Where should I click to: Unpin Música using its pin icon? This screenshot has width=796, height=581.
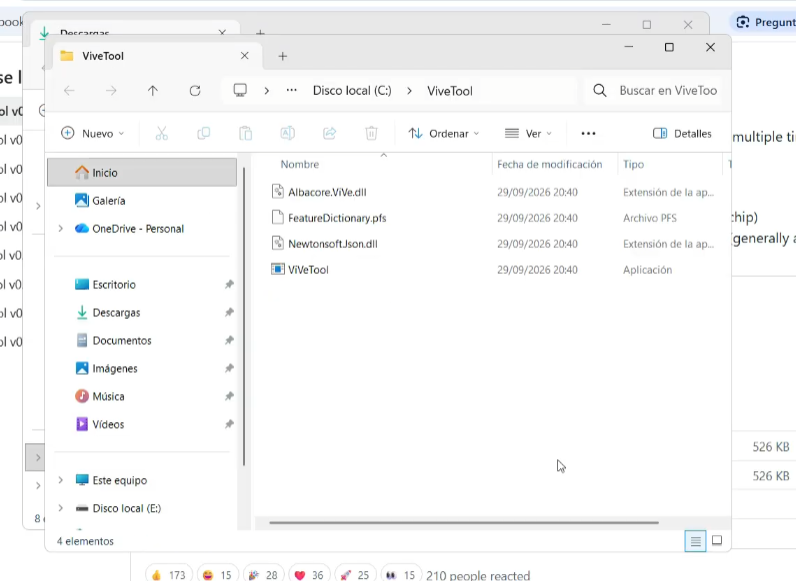(229, 396)
